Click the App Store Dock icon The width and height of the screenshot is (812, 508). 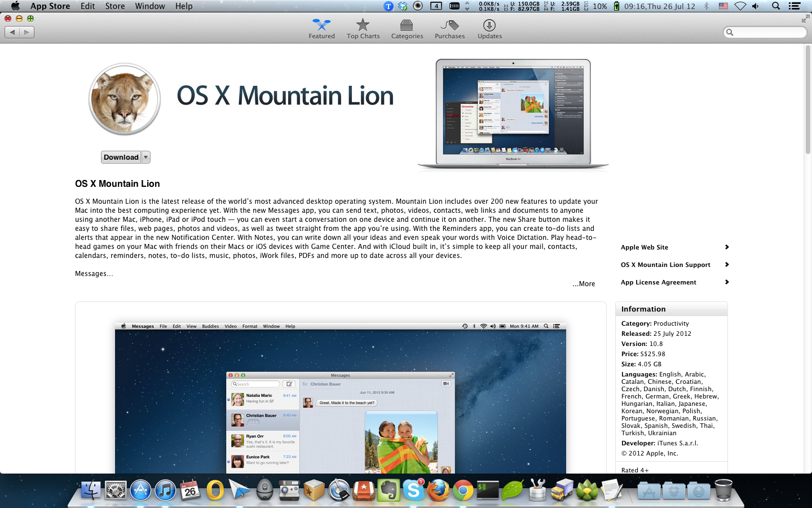pyautogui.click(x=140, y=489)
